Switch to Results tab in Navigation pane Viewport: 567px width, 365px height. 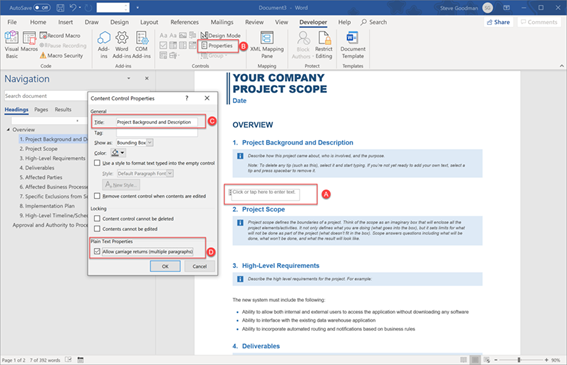[63, 109]
